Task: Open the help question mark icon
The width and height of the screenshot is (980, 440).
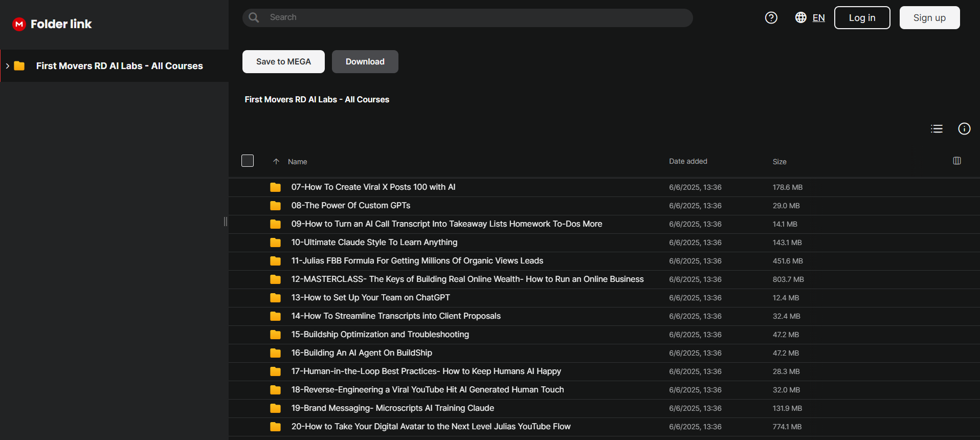Action: coord(771,18)
